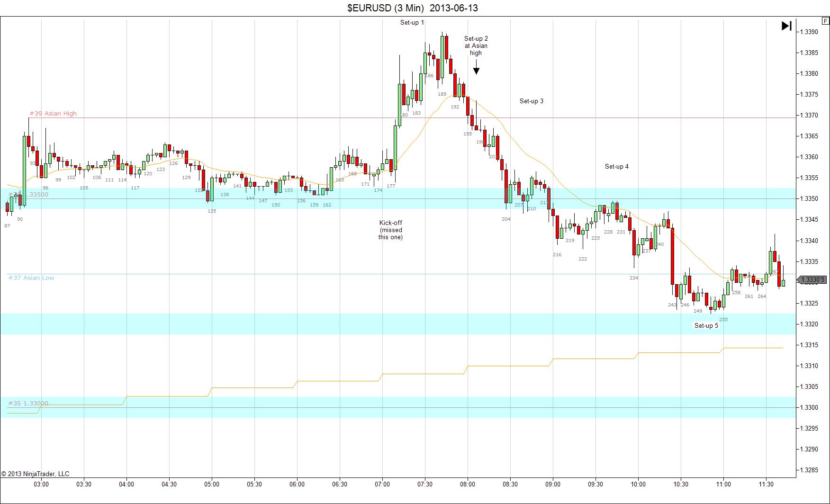Click the bar number 216 label
This screenshot has height=504, width=830.
point(557,255)
